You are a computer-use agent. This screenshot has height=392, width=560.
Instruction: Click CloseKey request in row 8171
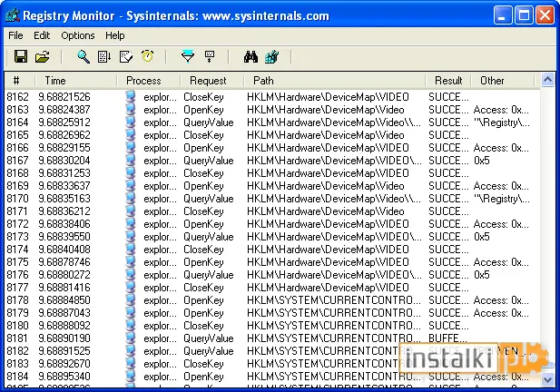coord(203,211)
